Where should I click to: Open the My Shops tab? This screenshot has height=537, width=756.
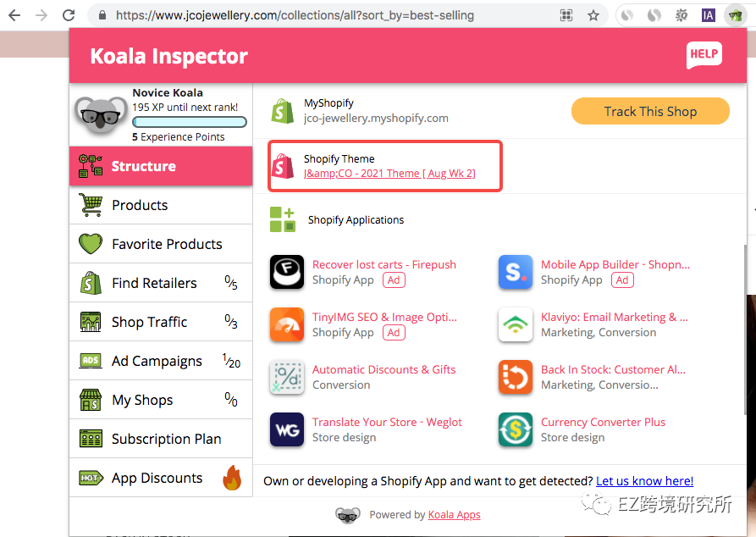161,400
